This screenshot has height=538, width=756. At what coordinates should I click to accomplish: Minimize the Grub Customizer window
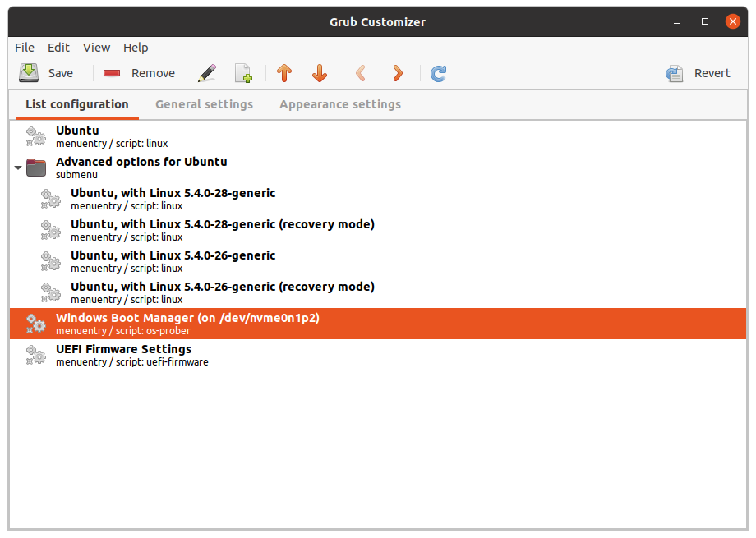677,21
